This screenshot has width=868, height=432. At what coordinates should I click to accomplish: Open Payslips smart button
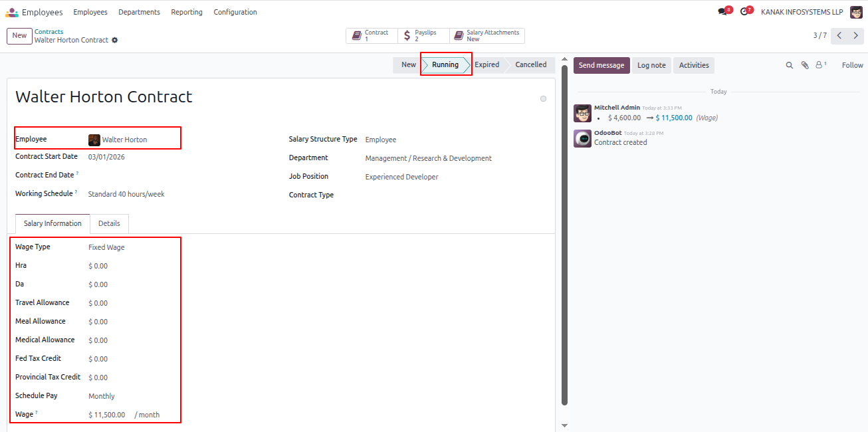423,36
